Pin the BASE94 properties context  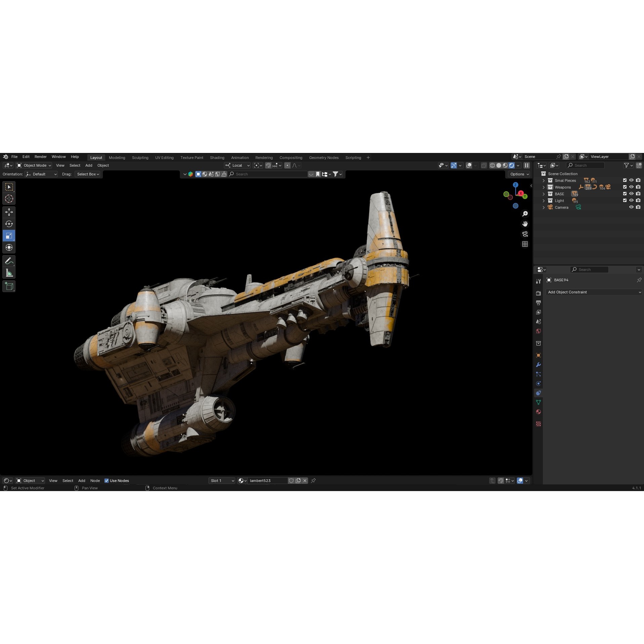[639, 280]
